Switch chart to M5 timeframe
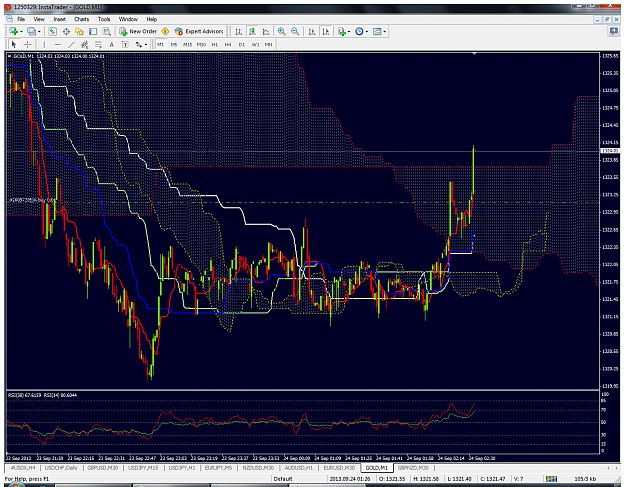Viewport: 625px width, 487px height. coord(174,45)
